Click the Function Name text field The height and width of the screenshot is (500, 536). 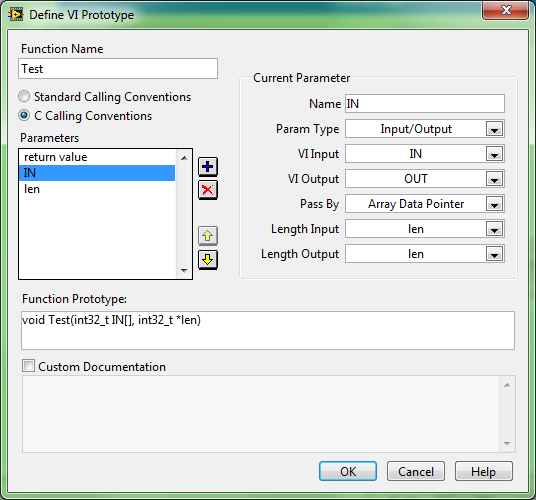pos(118,69)
